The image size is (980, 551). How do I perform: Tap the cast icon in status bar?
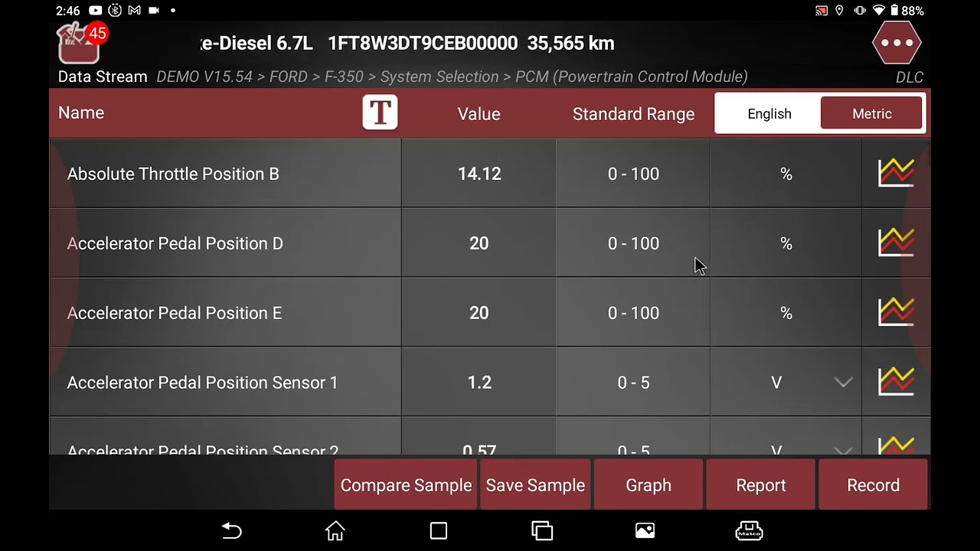pyautogui.click(x=822, y=11)
